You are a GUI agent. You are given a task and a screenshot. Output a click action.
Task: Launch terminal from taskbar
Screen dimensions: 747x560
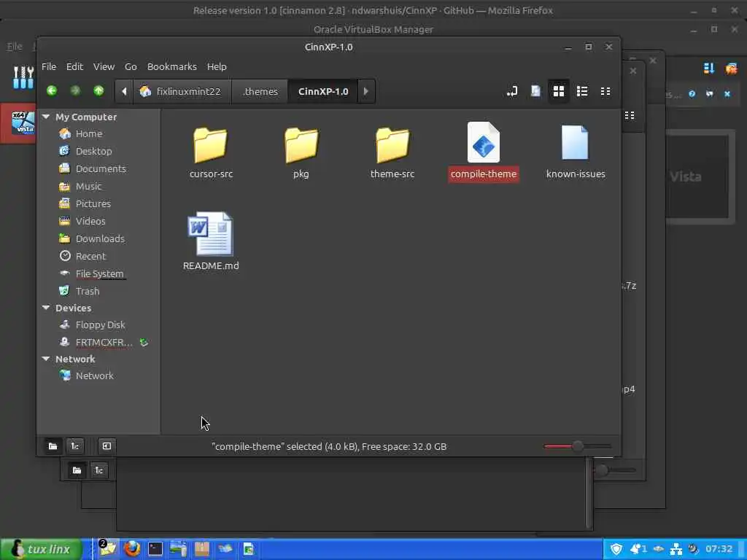click(155, 549)
